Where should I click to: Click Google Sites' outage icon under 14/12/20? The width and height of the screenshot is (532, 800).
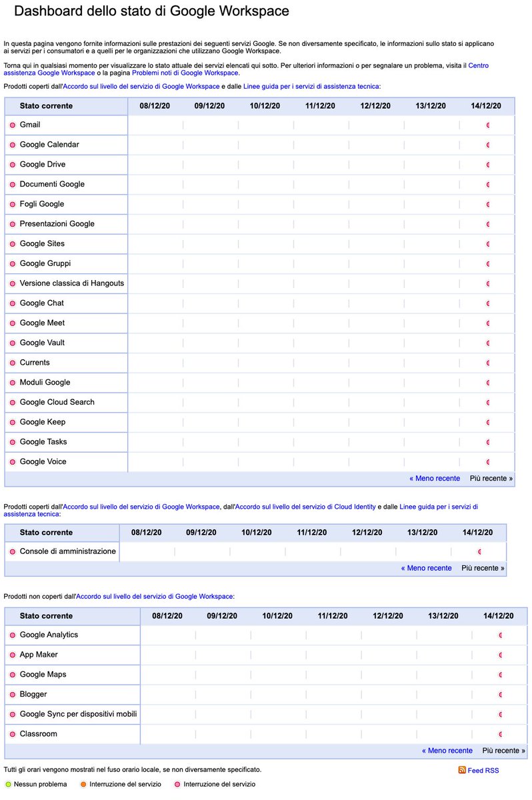pos(489,244)
